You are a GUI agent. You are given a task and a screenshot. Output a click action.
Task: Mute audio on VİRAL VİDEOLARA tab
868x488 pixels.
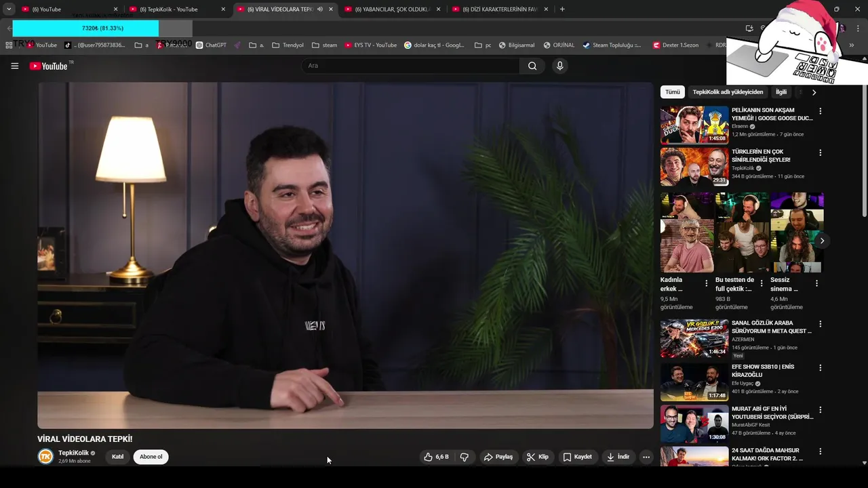click(320, 9)
